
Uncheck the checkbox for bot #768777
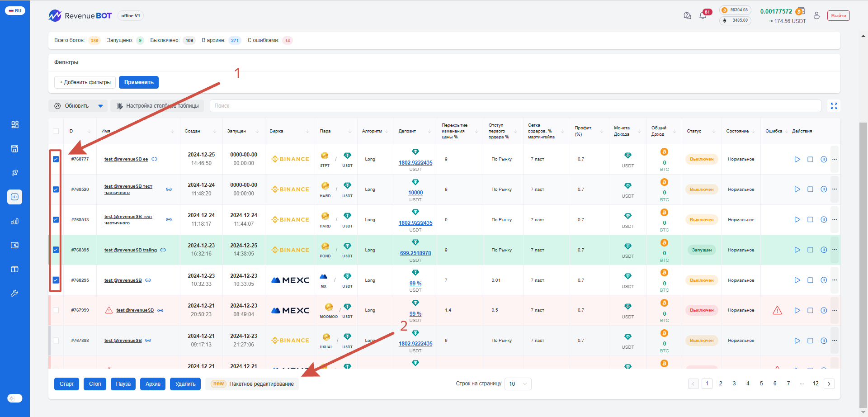pos(56,159)
